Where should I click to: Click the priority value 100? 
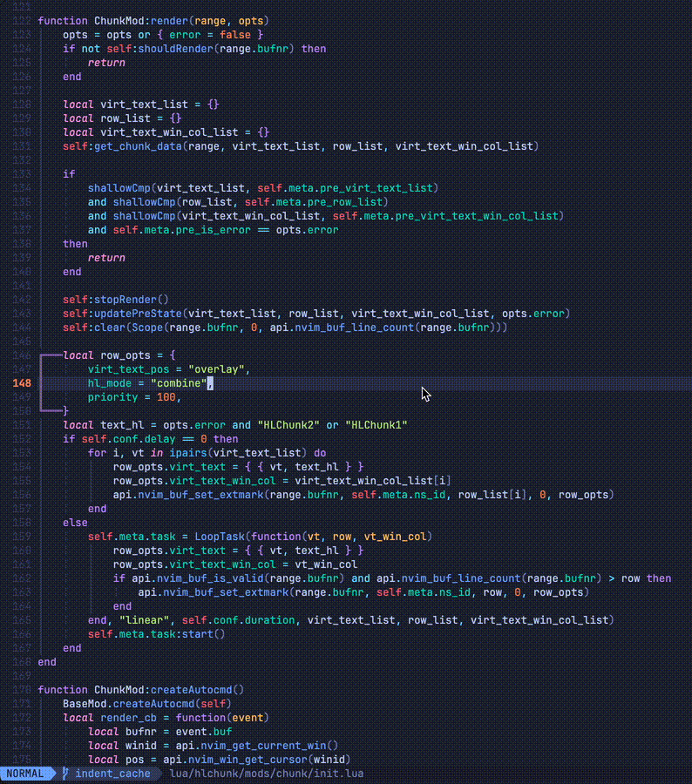click(166, 397)
